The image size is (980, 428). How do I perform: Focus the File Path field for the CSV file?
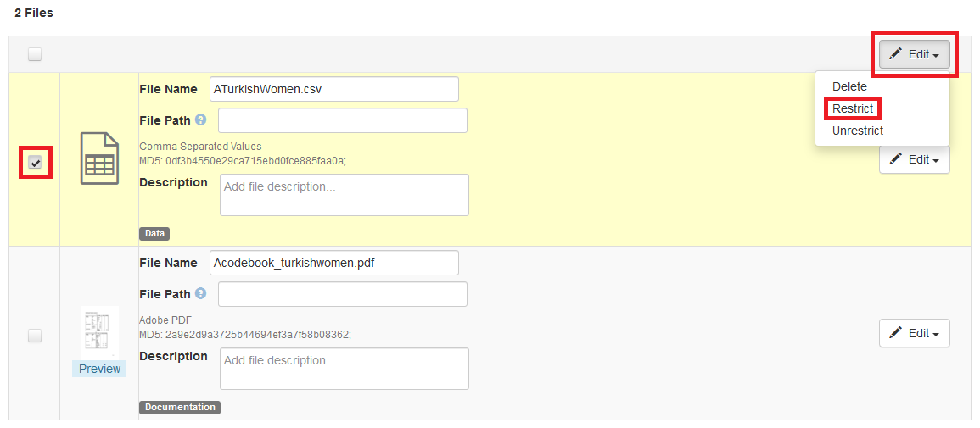click(343, 120)
